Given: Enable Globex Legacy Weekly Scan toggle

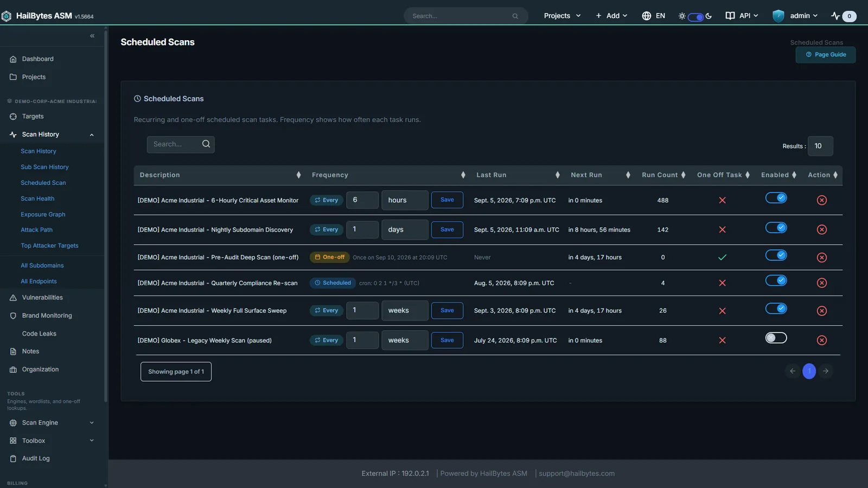Looking at the screenshot, I should pos(776,338).
